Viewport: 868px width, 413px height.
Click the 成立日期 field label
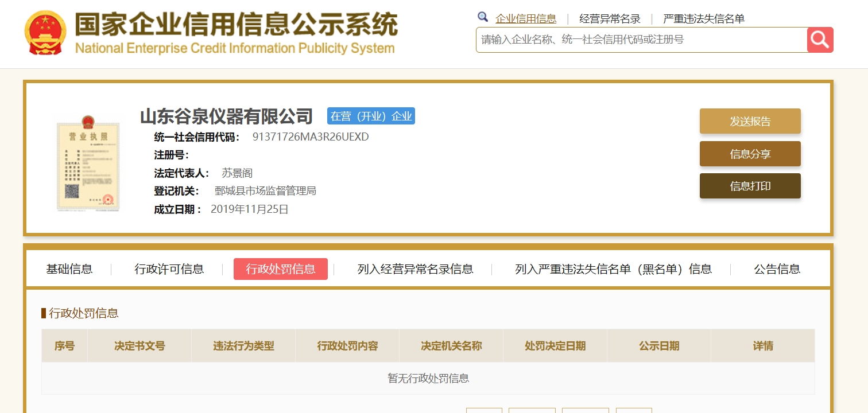coord(177,209)
